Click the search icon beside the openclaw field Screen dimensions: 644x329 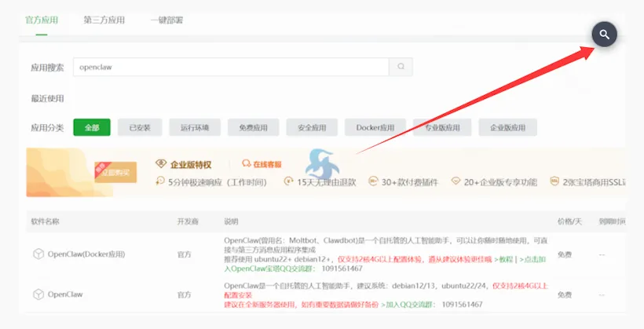click(401, 67)
